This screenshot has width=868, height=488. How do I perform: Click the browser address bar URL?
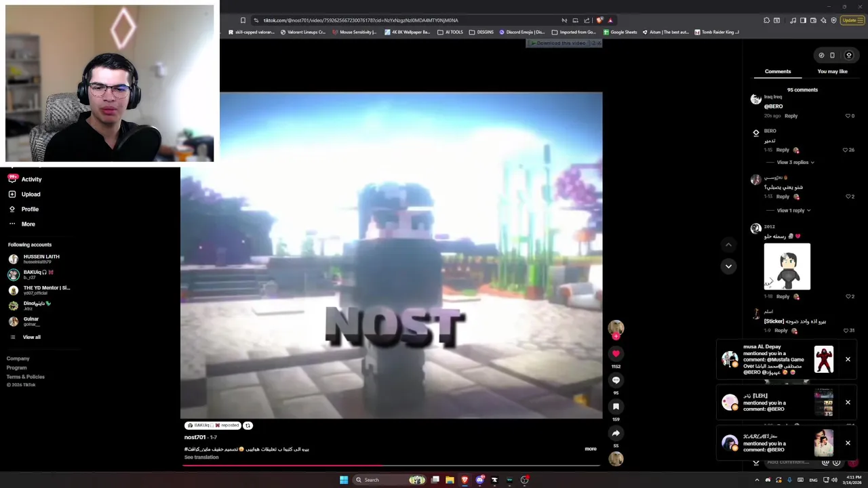(x=361, y=20)
